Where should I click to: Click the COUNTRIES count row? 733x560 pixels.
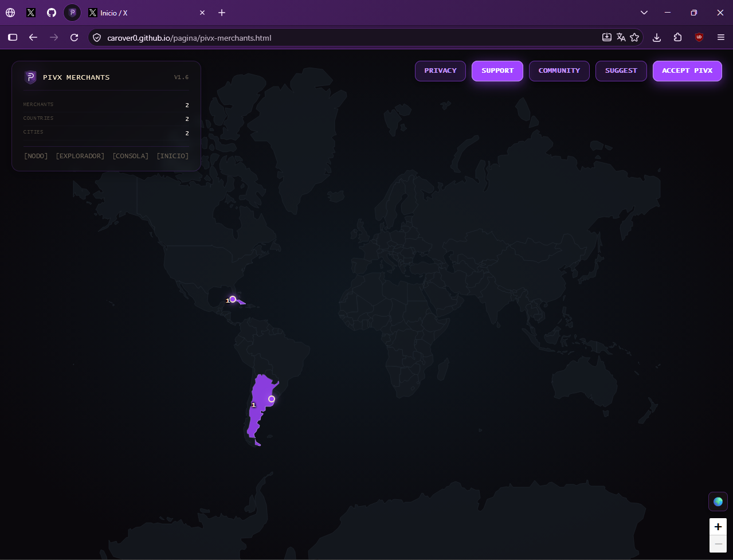(106, 119)
